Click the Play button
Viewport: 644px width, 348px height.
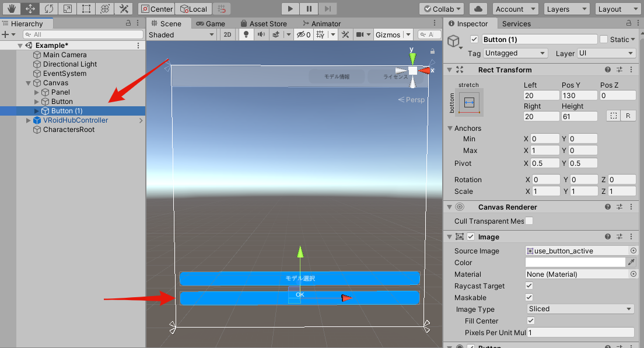click(x=290, y=9)
